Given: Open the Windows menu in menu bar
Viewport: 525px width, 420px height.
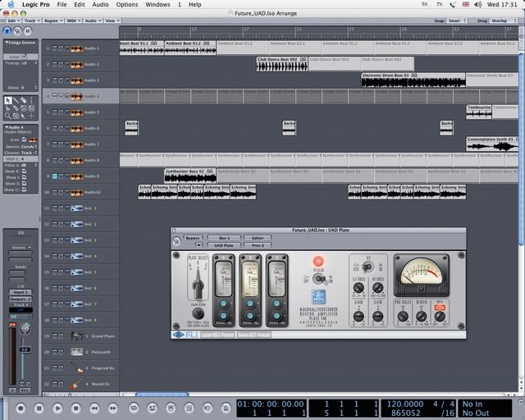Looking at the screenshot, I should click(157, 4).
